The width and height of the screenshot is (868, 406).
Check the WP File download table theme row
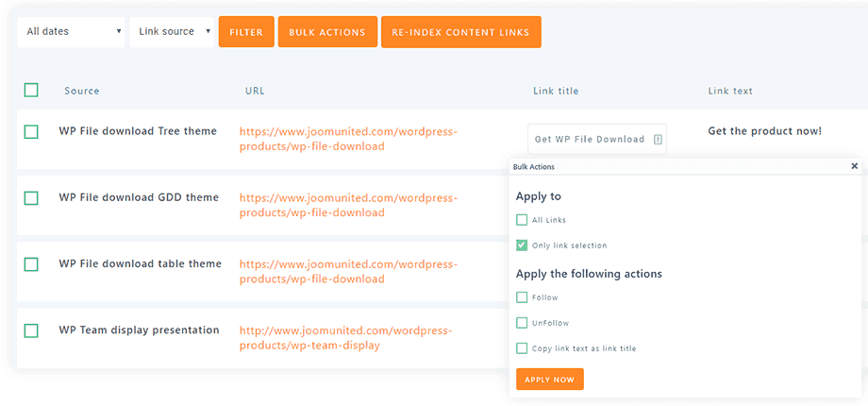click(x=31, y=264)
